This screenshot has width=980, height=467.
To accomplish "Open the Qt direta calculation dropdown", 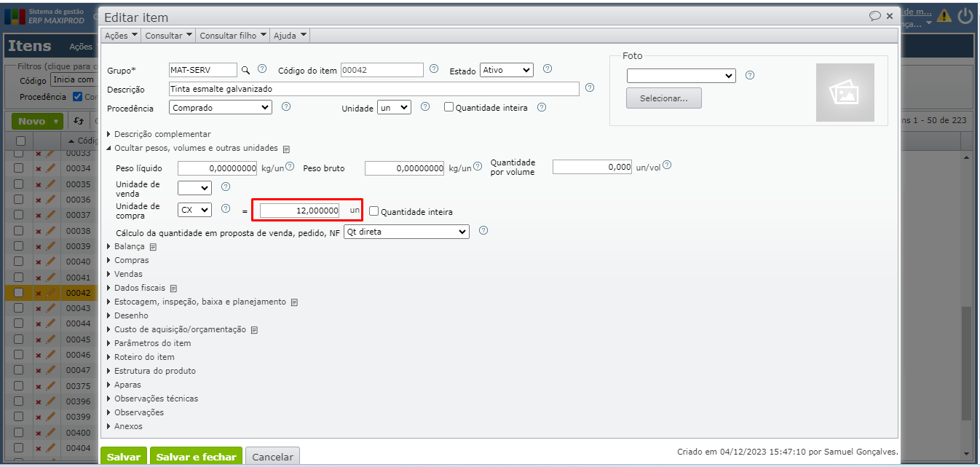I will (x=406, y=232).
